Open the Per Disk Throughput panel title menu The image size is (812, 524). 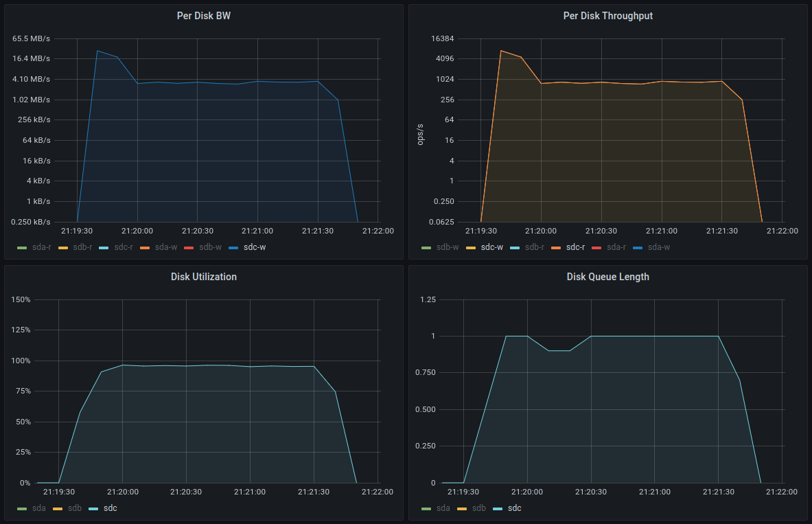[607, 16]
